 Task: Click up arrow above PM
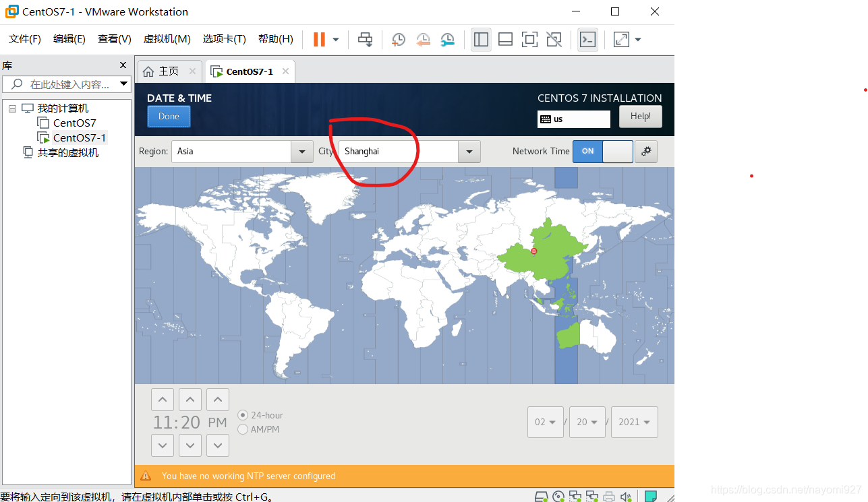pos(218,400)
